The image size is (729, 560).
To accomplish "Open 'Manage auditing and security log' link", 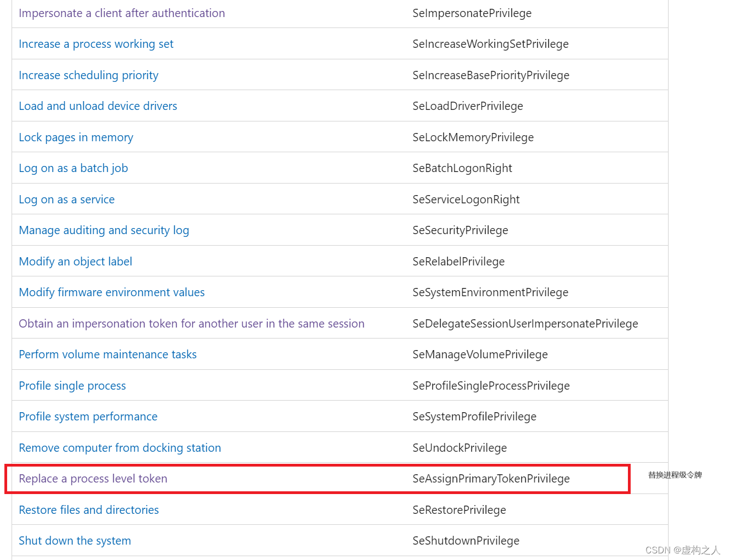I will 104,230.
